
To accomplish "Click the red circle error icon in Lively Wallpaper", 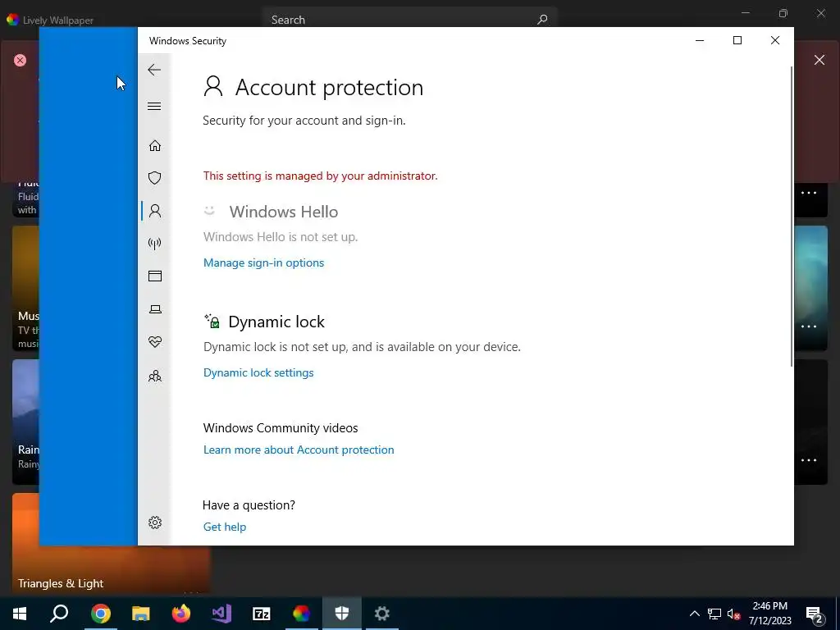I will (x=20, y=60).
